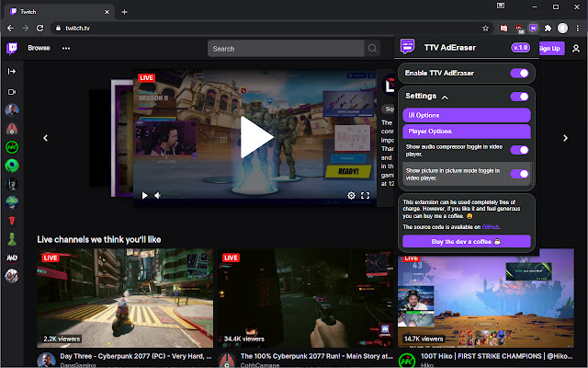Click the Search input field

tap(286, 49)
